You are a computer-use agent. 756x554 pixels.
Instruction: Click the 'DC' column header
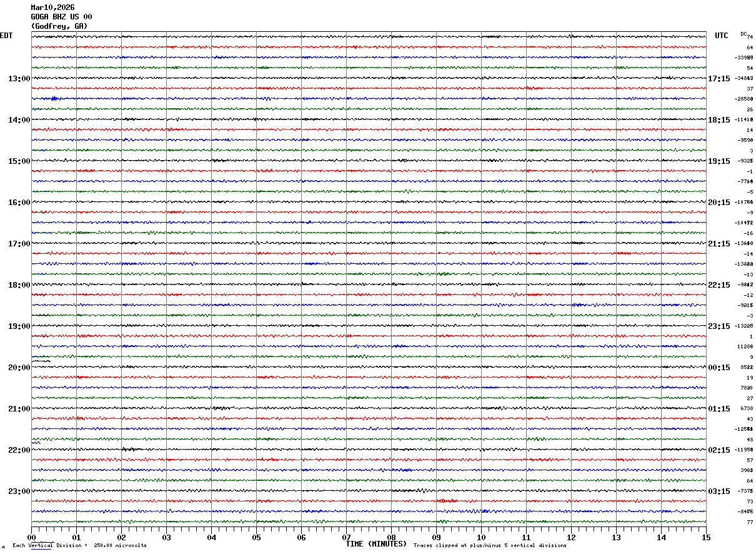744,34
